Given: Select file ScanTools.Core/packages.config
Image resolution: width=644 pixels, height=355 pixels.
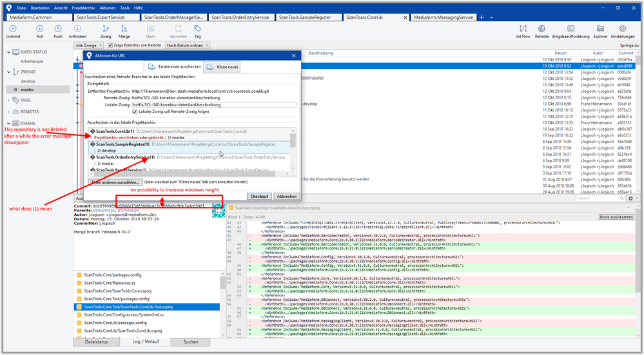Looking at the screenshot, I should 113,275.
